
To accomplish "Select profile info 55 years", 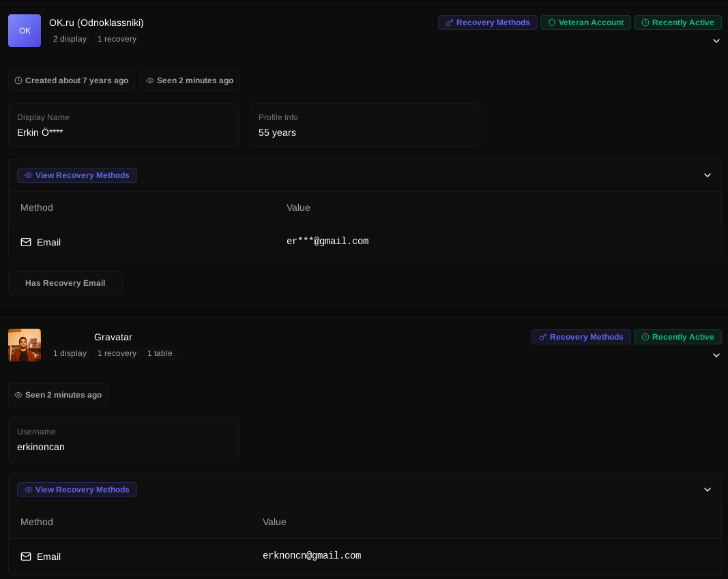I will point(277,133).
